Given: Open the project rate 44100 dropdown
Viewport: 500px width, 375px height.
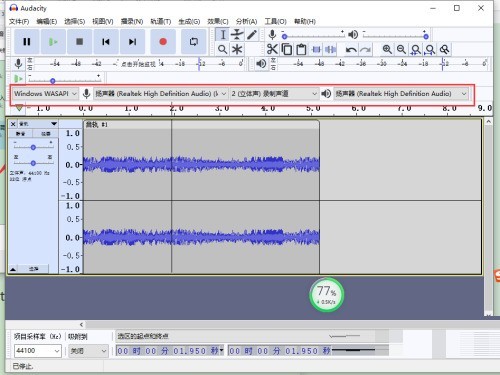Looking at the screenshot, I should click(x=38, y=351).
